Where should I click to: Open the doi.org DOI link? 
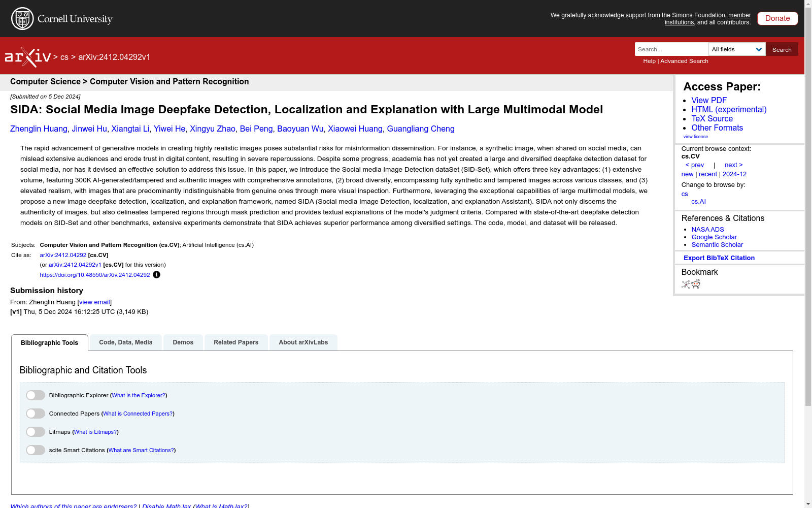coord(95,275)
